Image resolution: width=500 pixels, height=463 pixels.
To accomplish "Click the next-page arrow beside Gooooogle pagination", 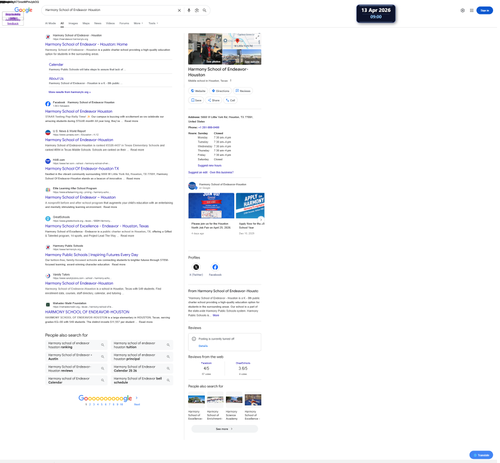I will click(137, 398).
